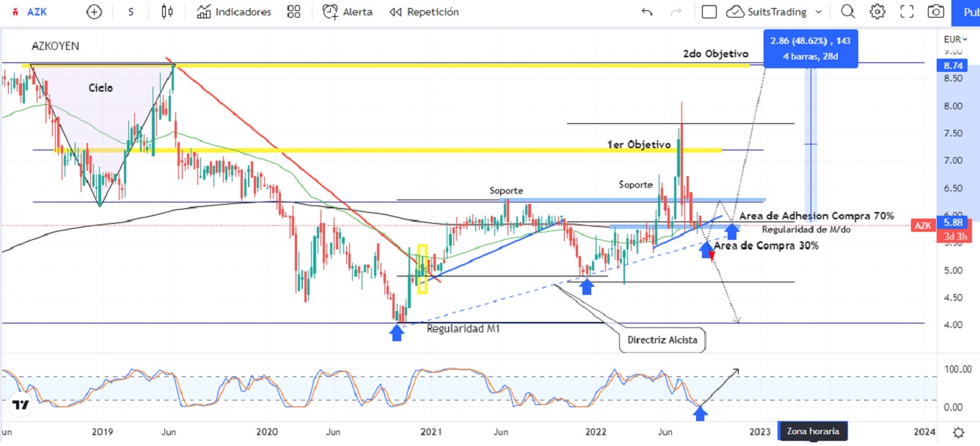The image size is (980, 446).
Task: Redo the last chart action
Action: point(676,12)
